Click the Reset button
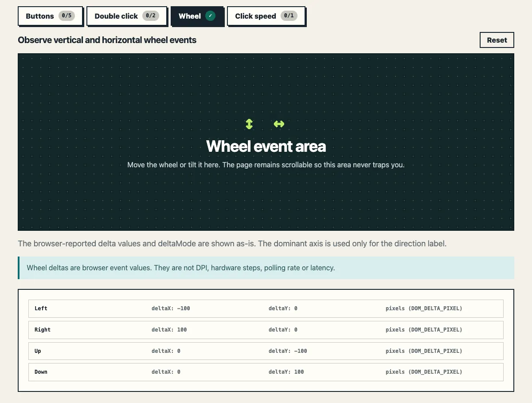The width and height of the screenshot is (532, 403). point(497,40)
